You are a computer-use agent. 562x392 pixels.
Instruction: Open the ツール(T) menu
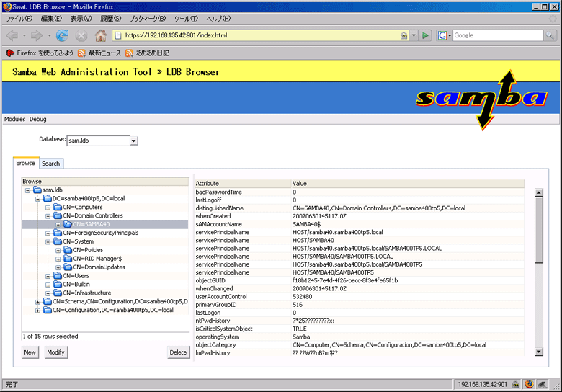pyautogui.click(x=186, y=19)
